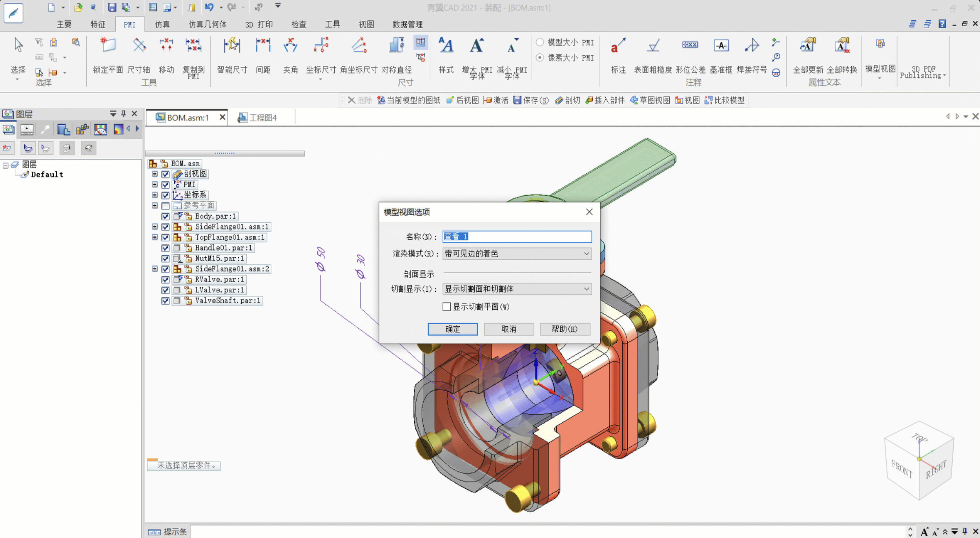Activate the 移动 move tool
Screen dimensions: 980x538
pyautogui.click(x=166, y=55)
